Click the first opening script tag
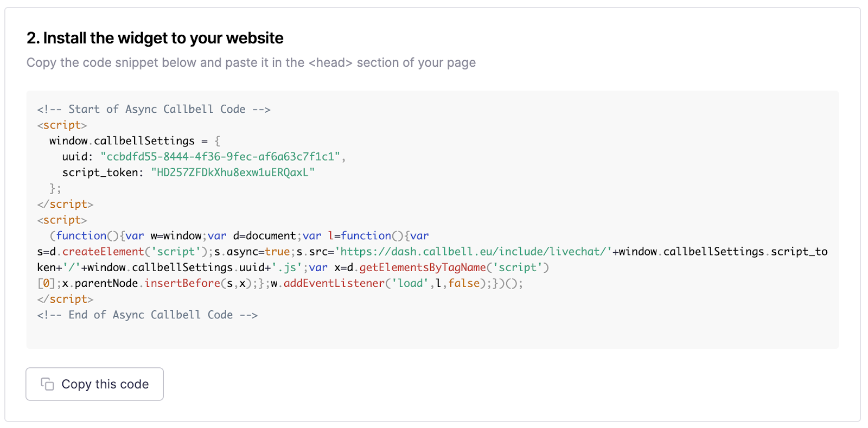 coord(62,125)
